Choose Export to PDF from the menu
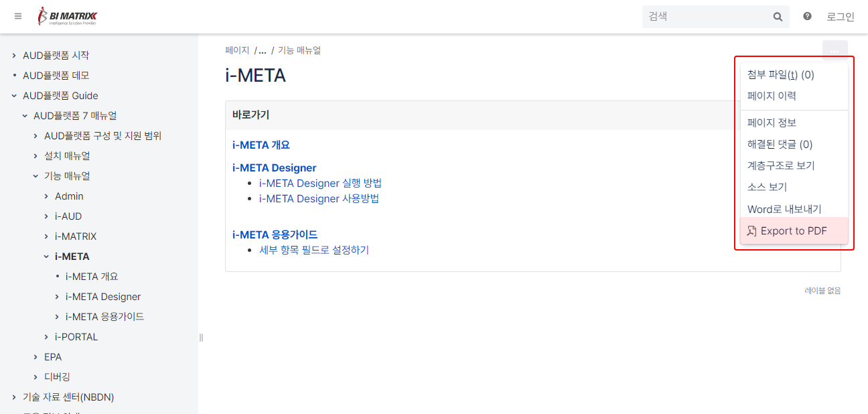The height and width of the screenshot is (414, 868). tap(794, 231)
